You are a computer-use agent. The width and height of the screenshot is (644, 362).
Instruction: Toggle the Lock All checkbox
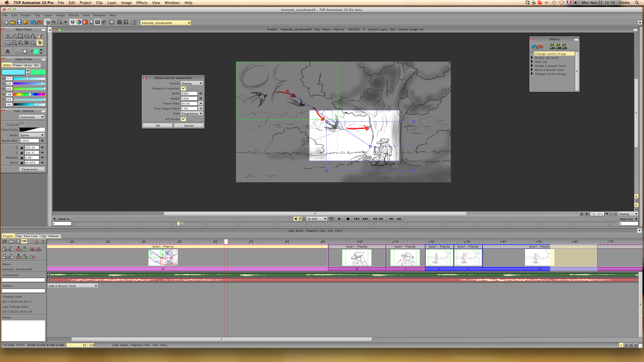(x=22, y=125)
